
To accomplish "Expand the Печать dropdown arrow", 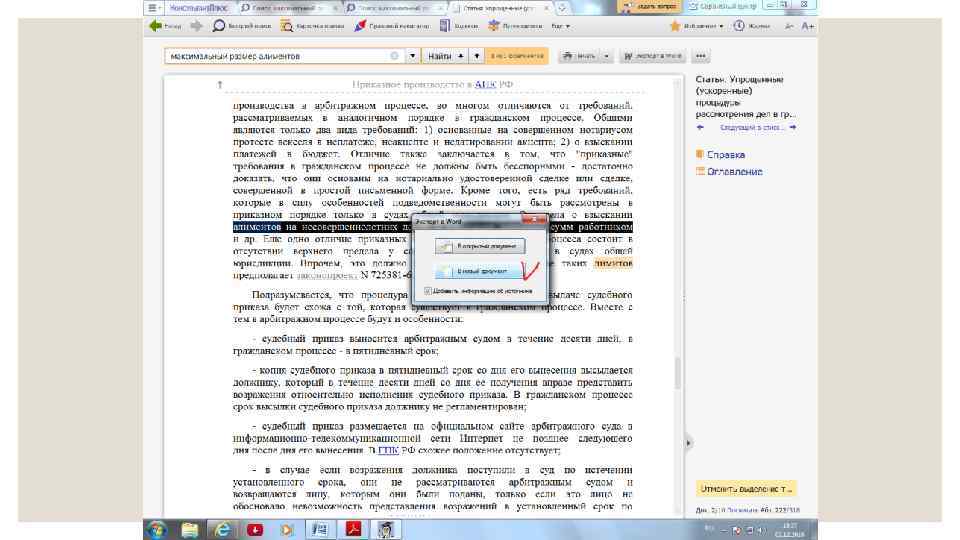I will pos(607,56).
